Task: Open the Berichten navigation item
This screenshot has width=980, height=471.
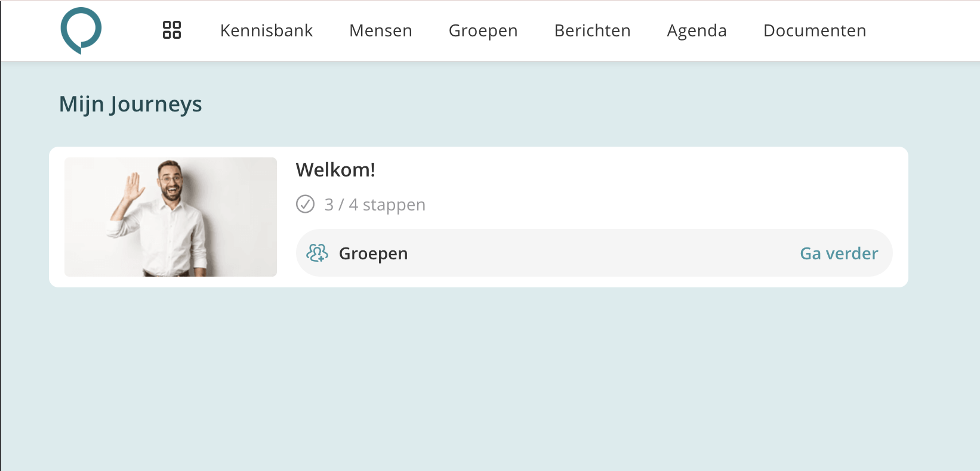Action: [x=592, y=30]
